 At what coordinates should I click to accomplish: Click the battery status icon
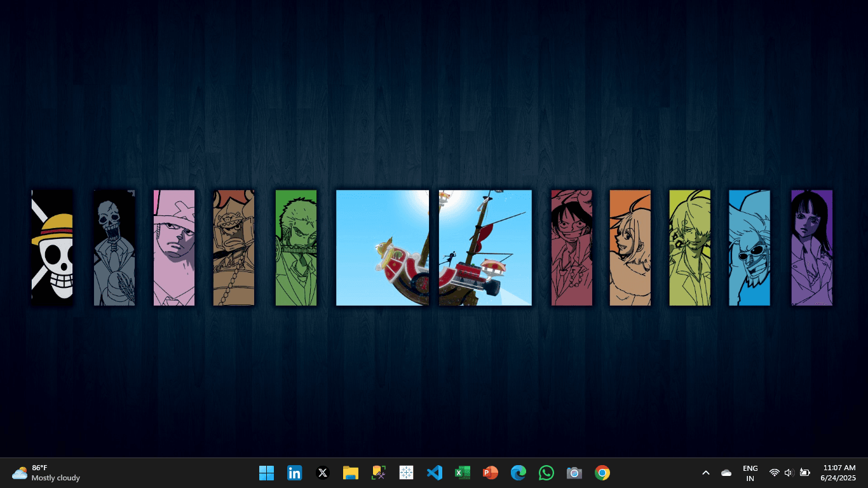[805, 473]
